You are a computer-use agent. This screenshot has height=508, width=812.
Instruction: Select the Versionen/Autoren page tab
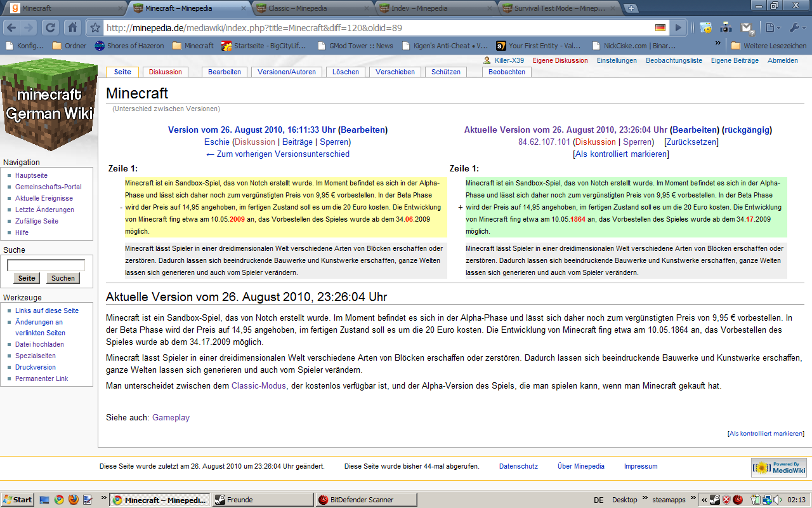(x=286, y=72)
